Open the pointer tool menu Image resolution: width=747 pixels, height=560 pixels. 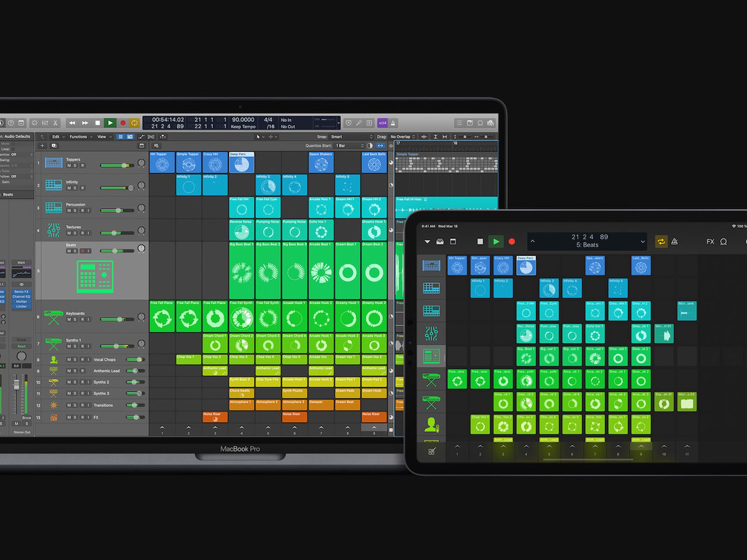point(260,137)
